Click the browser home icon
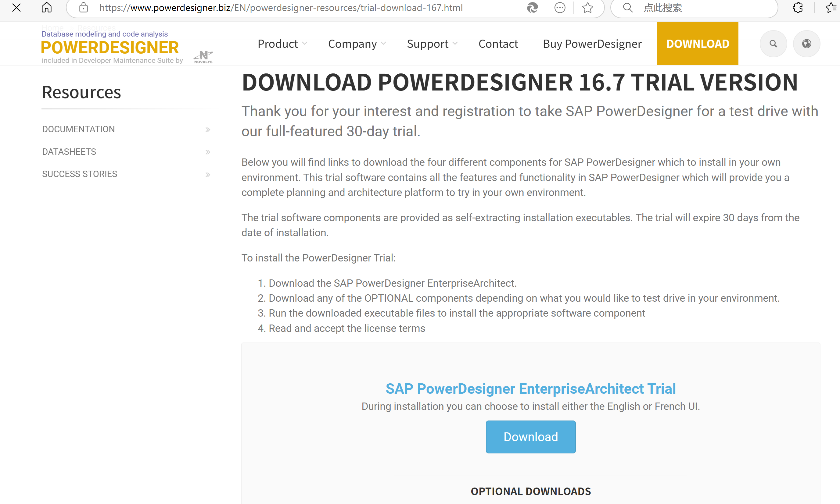The image size is (840, 504). pos(47,8)
